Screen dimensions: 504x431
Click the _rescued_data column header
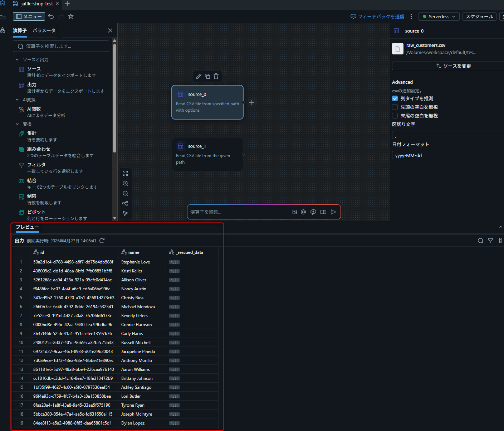point(192,252)
